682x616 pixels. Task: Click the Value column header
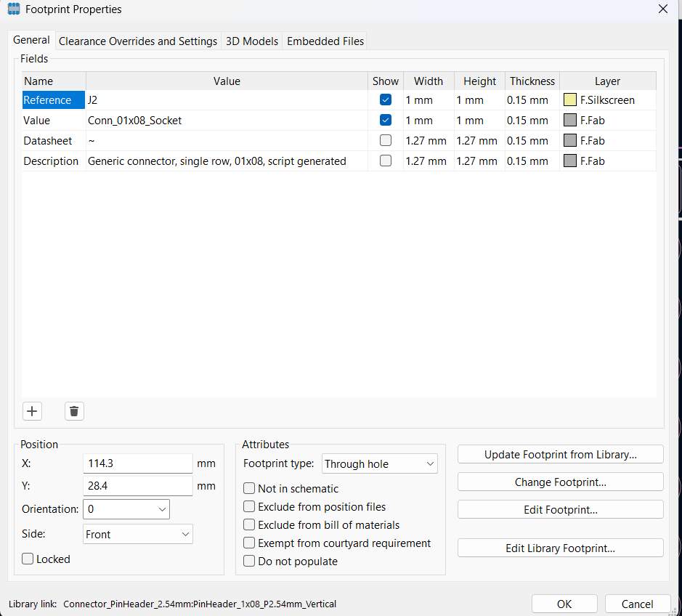pos(227,81)
